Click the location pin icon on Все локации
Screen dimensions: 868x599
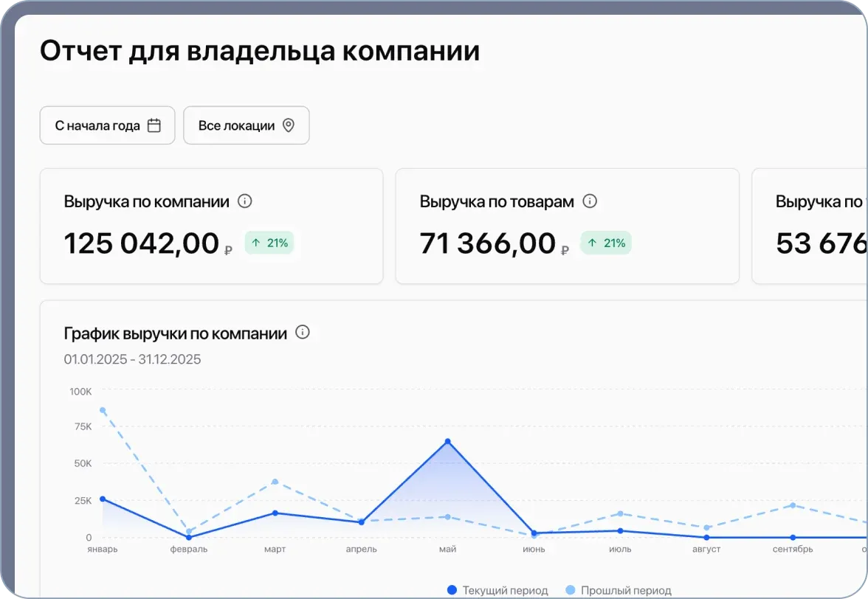pos(289,125)
